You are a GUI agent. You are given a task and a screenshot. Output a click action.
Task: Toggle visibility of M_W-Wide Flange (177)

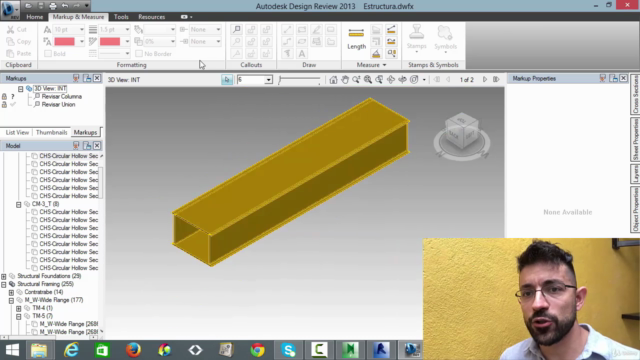(20, 300)
